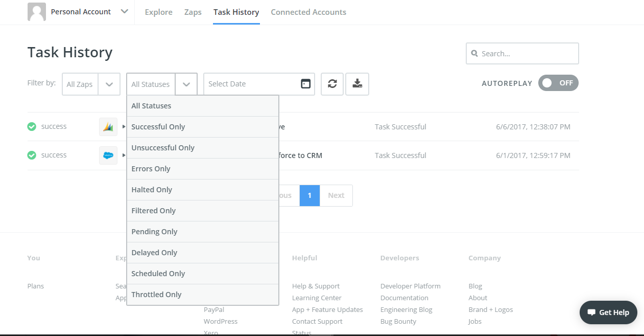Screen dimensions: 644x336
Task: Open App + Feature Updates link
Action: pos(327,309)
